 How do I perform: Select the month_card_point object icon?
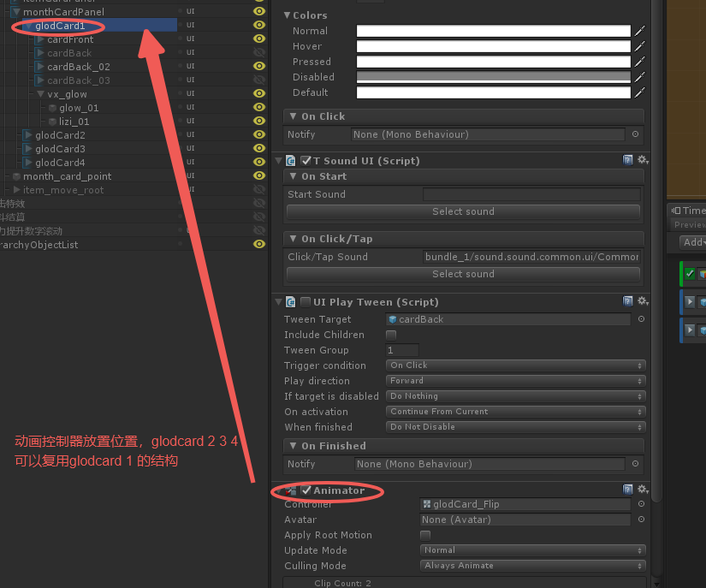tap(16, 176)
